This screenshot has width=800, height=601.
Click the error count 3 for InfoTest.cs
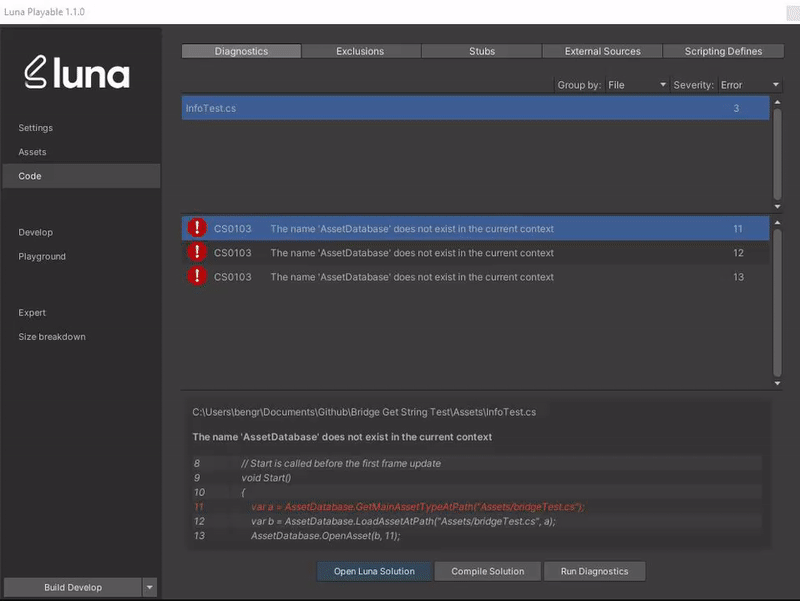736,108
